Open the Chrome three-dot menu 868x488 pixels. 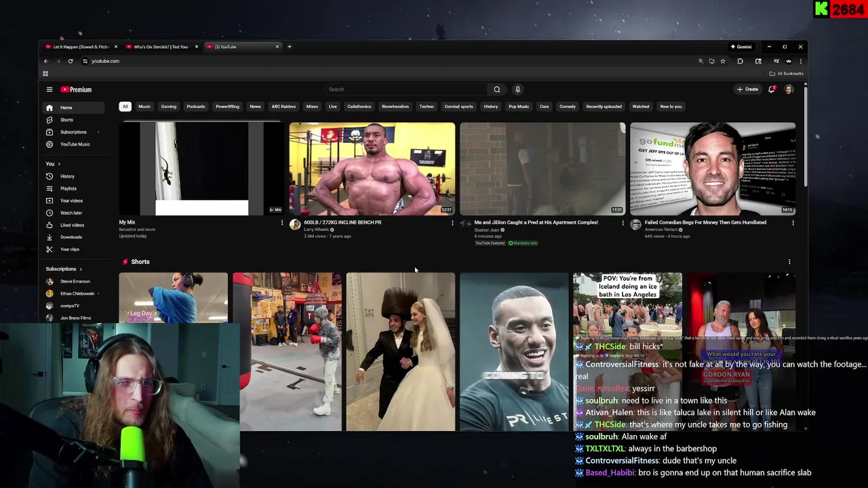click(x=800, y=61)
